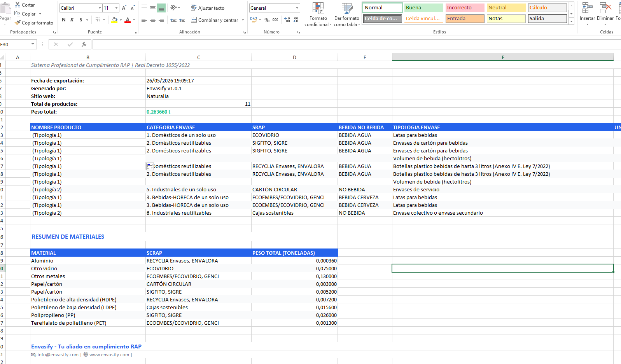Click Combinar y centrar

[215, 20]
